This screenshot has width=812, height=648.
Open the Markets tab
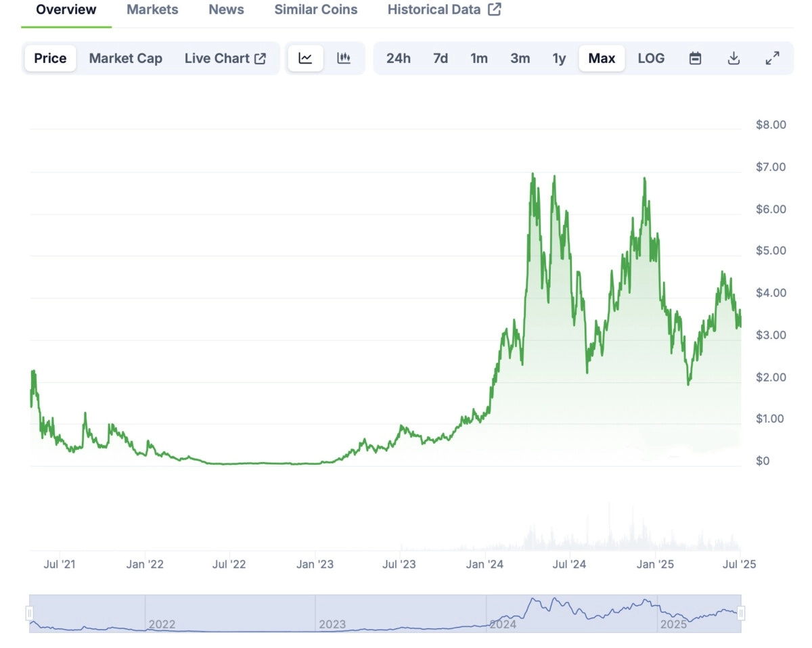click(x=152, y=9)
